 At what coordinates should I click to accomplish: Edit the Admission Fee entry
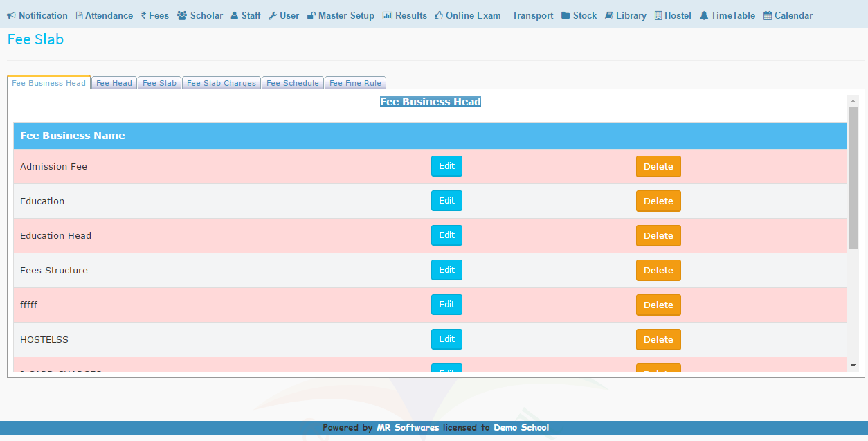pos(446,166)
